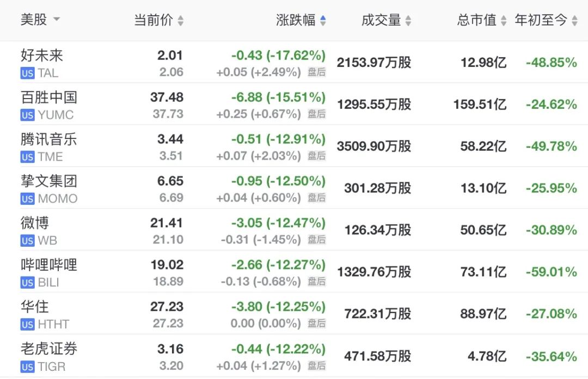Click the 盘后 tag in 好未来 row
This screenshot has width=588, height=379.
316,72
